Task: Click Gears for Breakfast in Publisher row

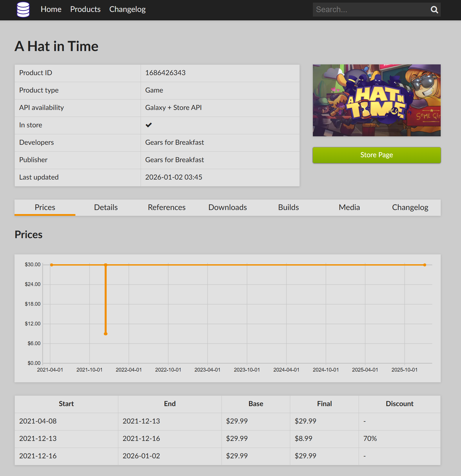Action: [x=175, y=160]
